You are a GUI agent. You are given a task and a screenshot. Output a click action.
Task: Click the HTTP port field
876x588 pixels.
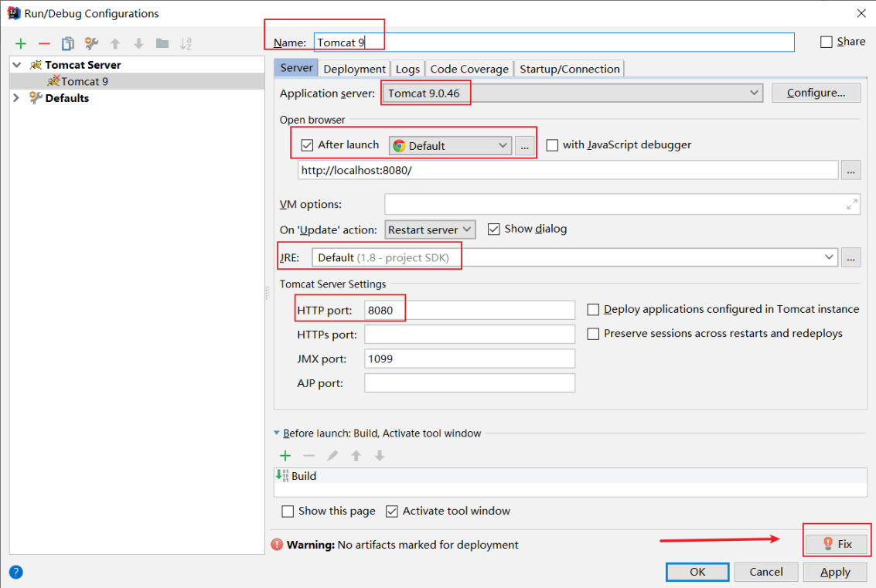(469, 310)
